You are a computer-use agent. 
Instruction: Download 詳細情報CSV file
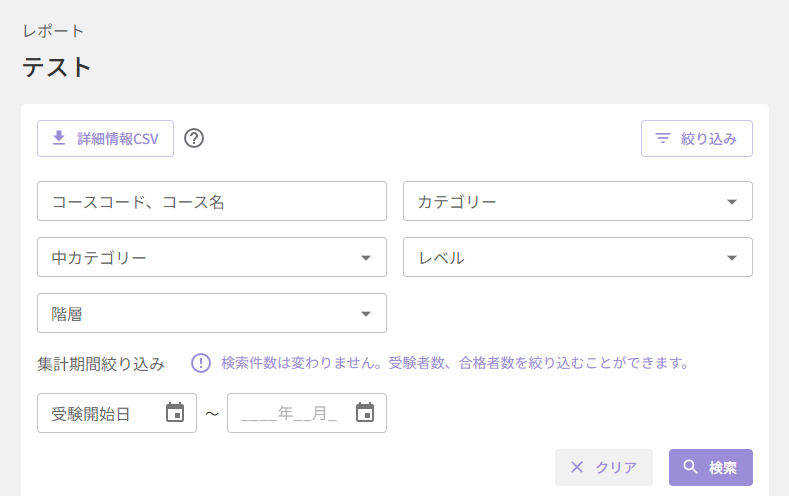105,138
